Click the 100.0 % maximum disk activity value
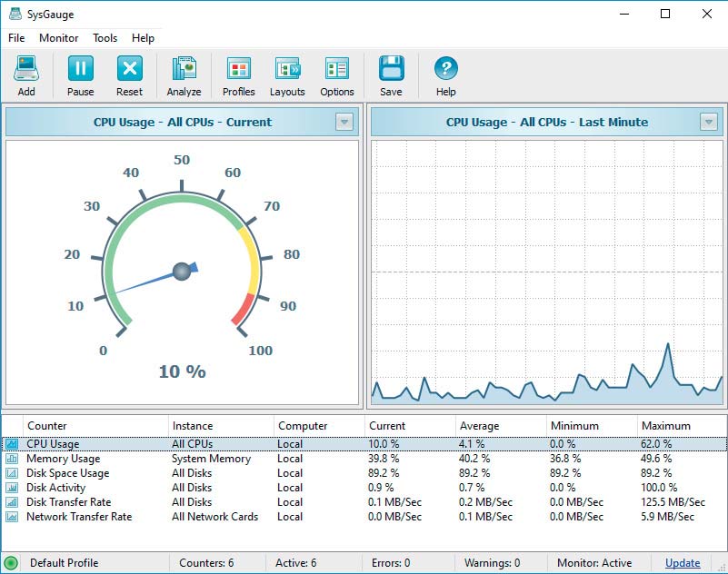The image size is (728, 574). tap(659, 487)
